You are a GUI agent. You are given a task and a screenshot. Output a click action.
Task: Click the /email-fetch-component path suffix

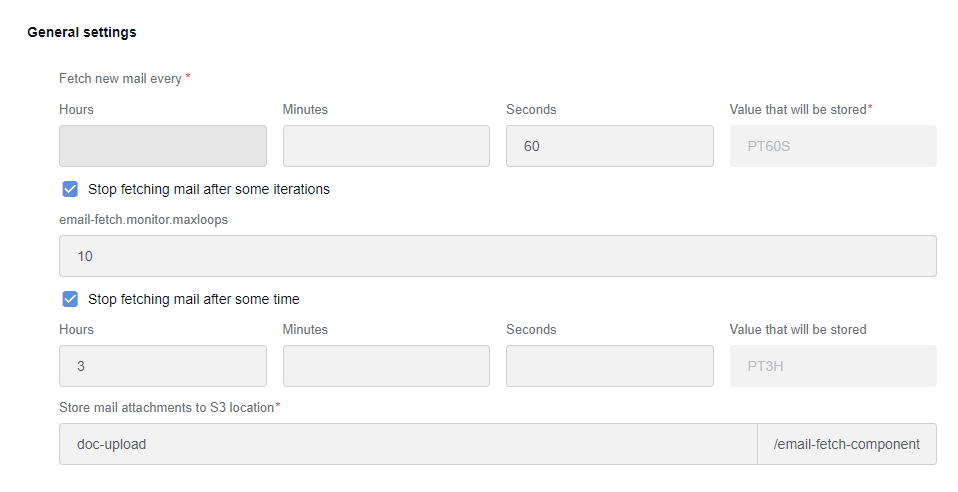point(847,444)
